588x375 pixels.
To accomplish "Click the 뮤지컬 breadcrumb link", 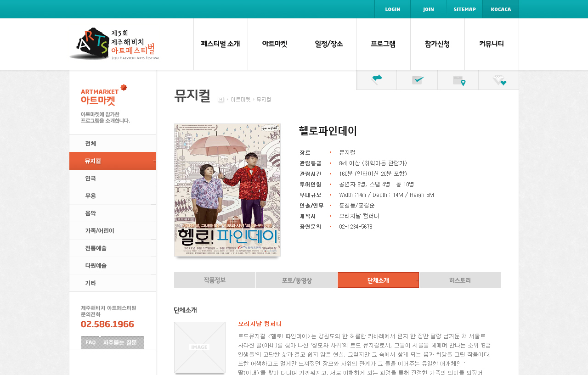I will (x=264, y=100).
